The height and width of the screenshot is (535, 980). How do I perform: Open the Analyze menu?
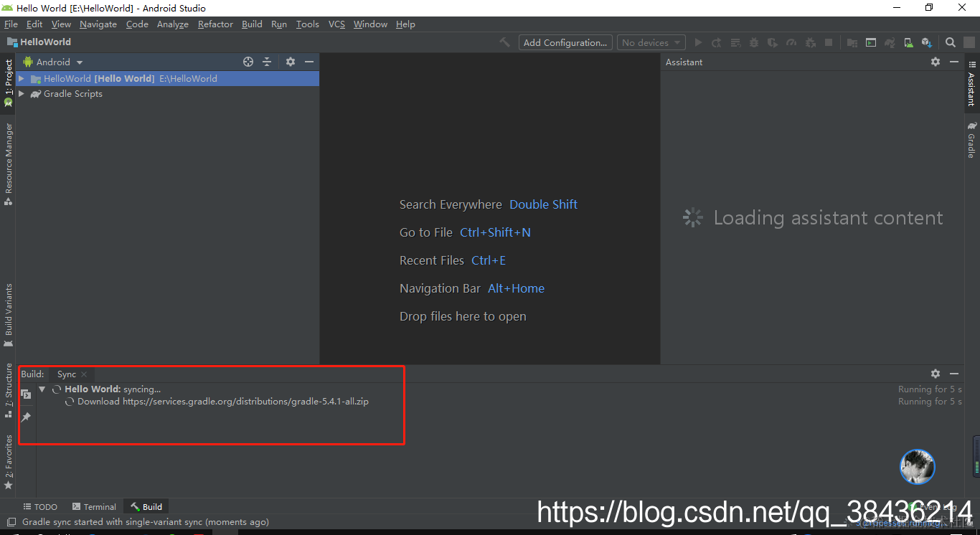click(x=173, y=24)
